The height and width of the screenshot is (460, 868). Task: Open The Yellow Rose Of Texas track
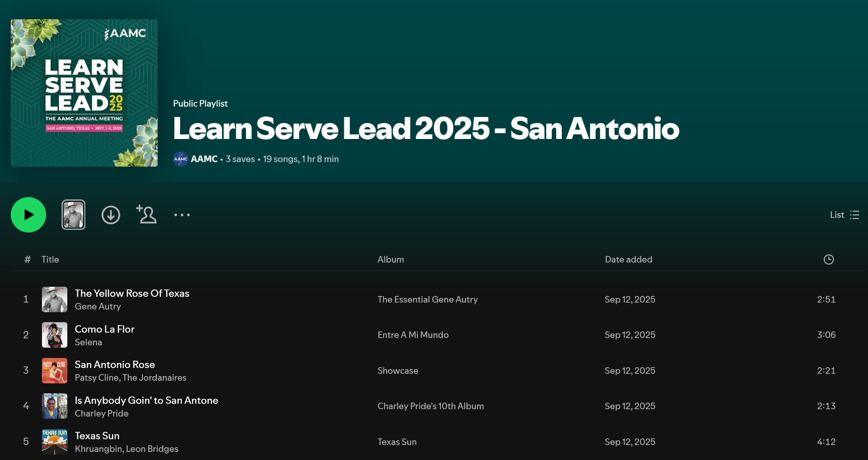point(132,293)
